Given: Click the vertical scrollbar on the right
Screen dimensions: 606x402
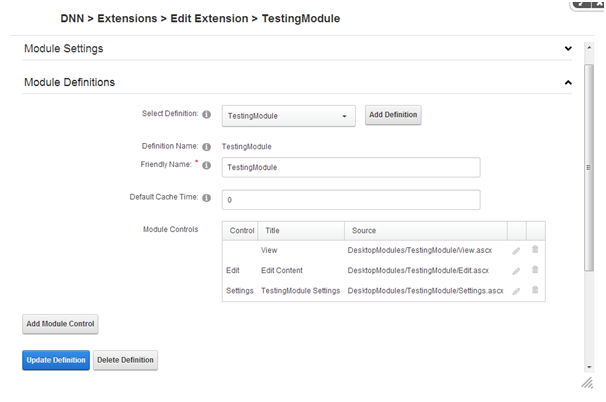Looking at the screenshot, I should click(588, 168).
